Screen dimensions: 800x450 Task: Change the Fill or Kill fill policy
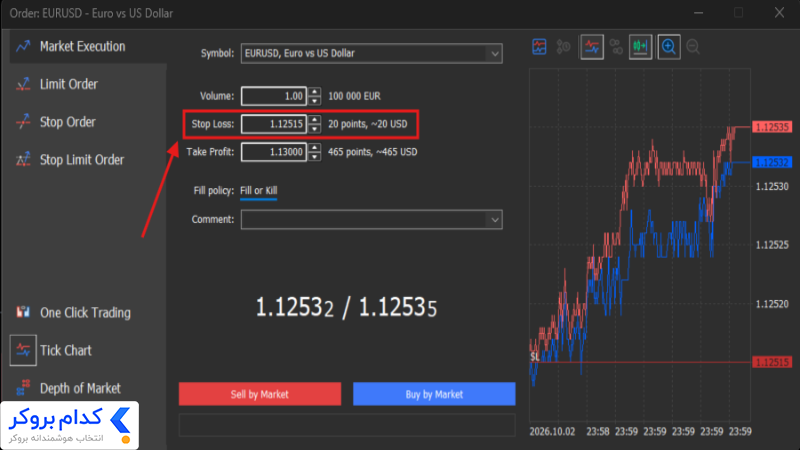tap(259, 191)
